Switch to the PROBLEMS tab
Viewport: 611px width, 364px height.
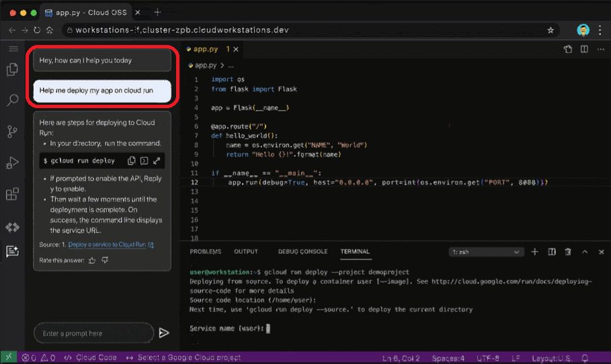click(x=206, y=251)
